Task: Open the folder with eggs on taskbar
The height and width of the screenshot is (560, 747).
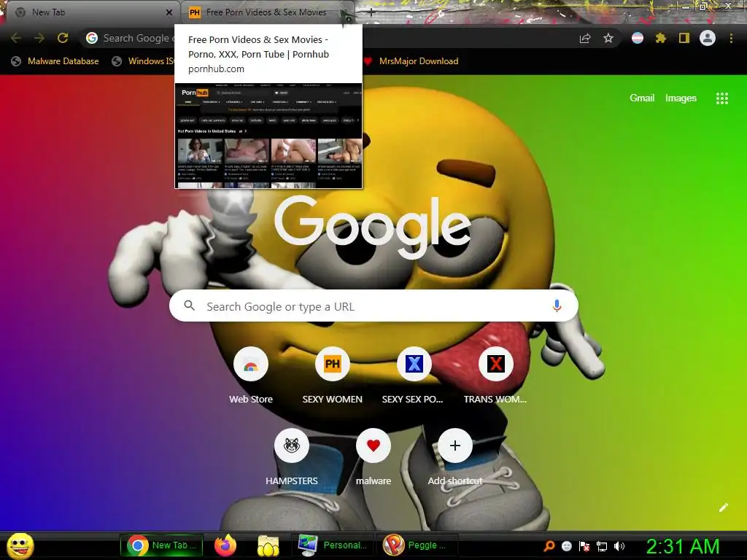Action: point(268,545)
